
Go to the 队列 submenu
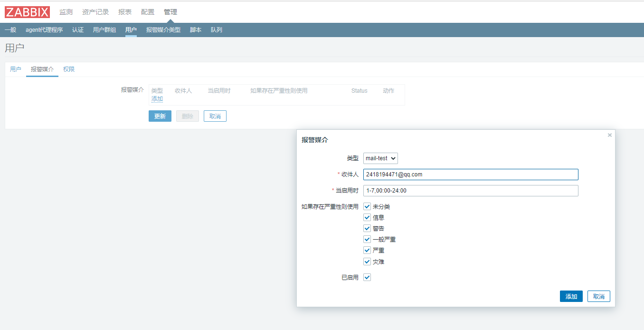pyautogui.click(x=217, y=30)
